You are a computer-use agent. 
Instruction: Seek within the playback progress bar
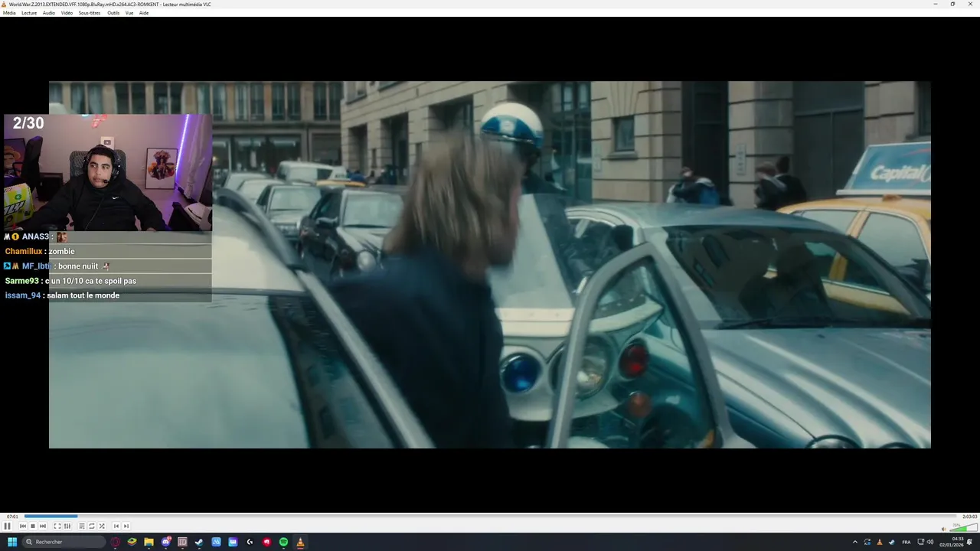pyautogui.click(x=490, y=516)
